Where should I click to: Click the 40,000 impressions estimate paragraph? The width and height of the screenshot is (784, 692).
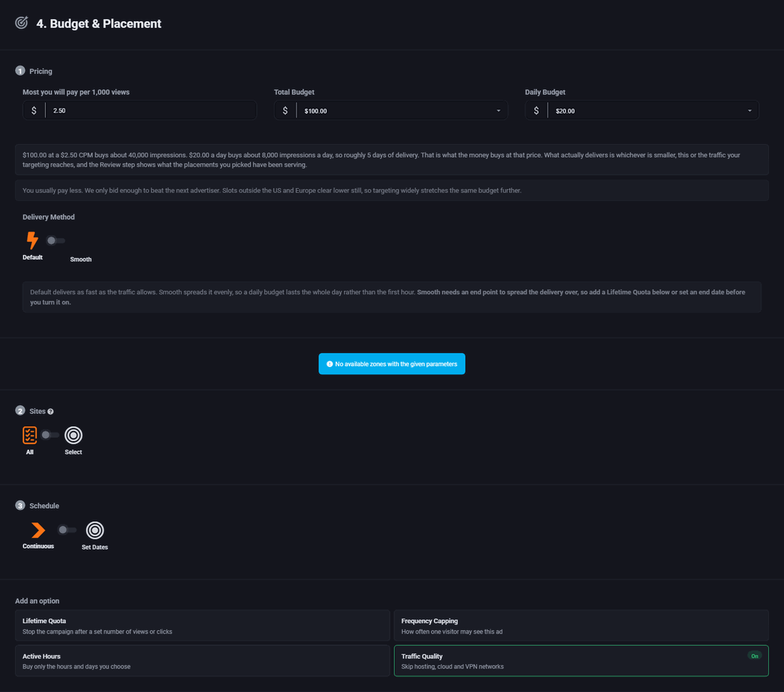[381, 160]
